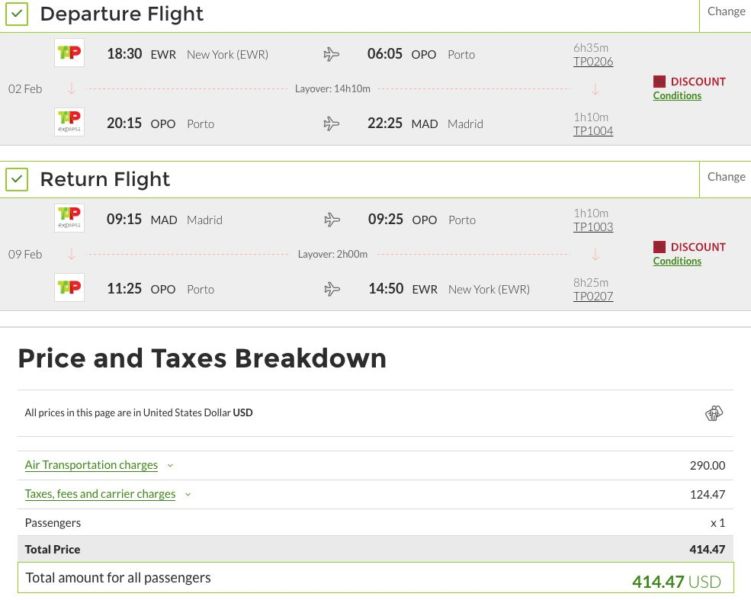The height and width of the screenshot is (600, 751).
Task: Click the TAP Express logo beside 20:15 OPO
Action: pos(69,123)
